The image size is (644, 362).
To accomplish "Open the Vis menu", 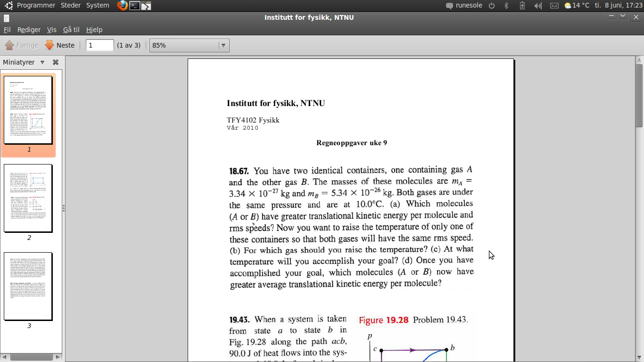I will click(52, 30).
